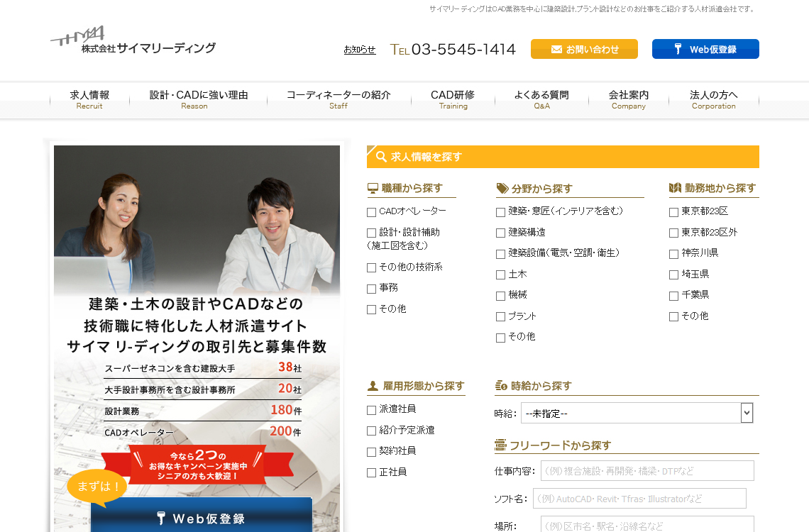Enable the 派遣社員 checkbox
The width and height of the screenshot is (809, 532).
click(370, 410)
